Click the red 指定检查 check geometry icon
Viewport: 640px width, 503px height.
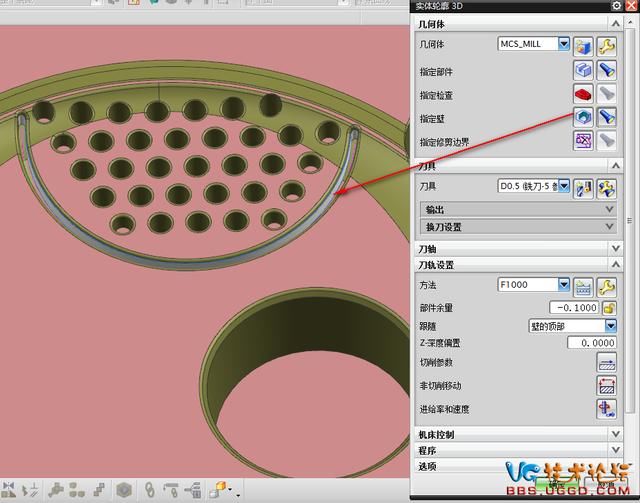tap(583, 94)
